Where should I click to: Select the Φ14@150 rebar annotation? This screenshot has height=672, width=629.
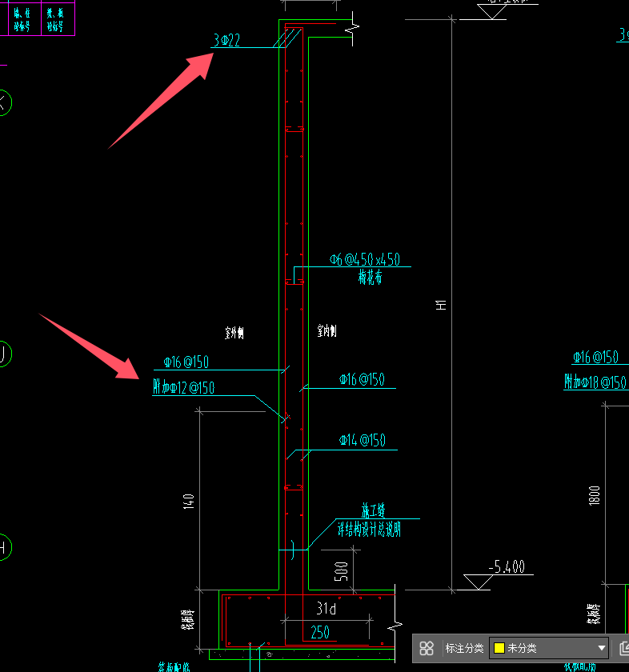[363, 440]
